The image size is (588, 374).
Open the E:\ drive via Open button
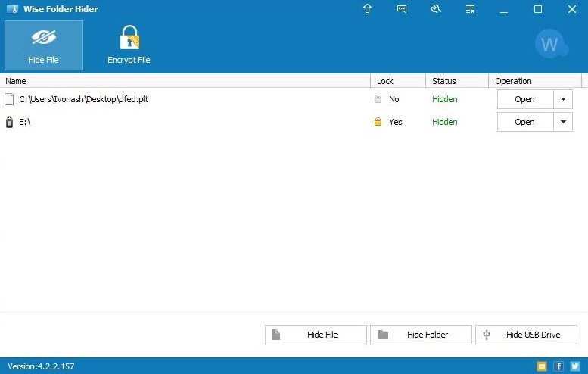point(525,122)
